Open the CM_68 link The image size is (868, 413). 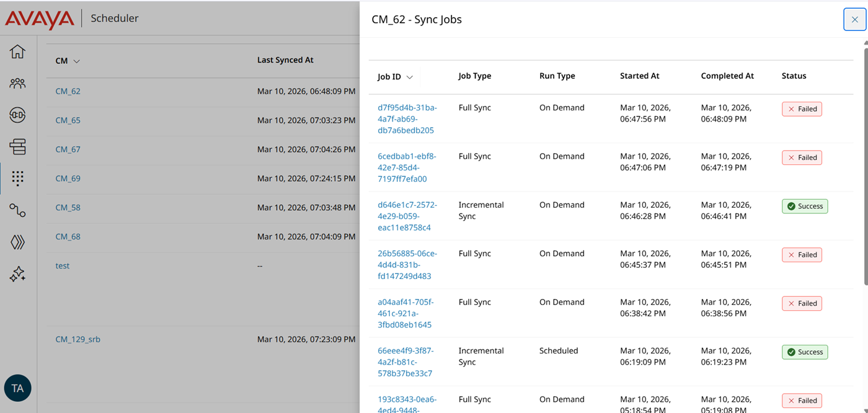(x=68, y=237)
